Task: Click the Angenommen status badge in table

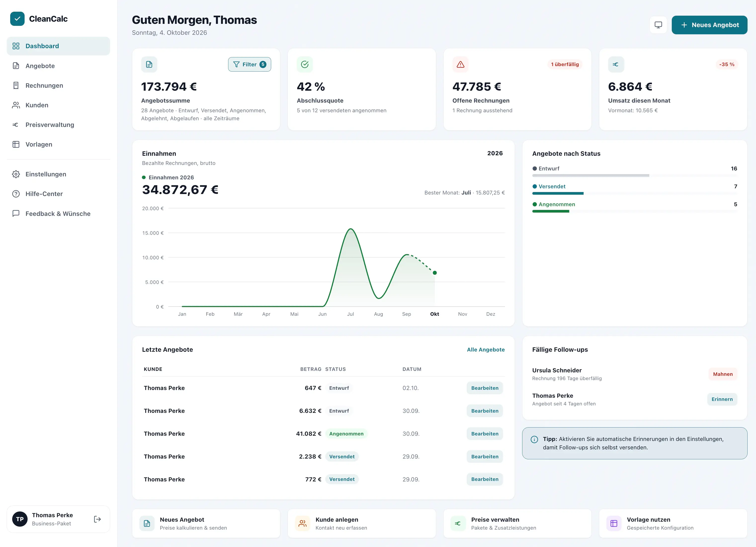Action: pyautogui.click(x=346, y=434)
